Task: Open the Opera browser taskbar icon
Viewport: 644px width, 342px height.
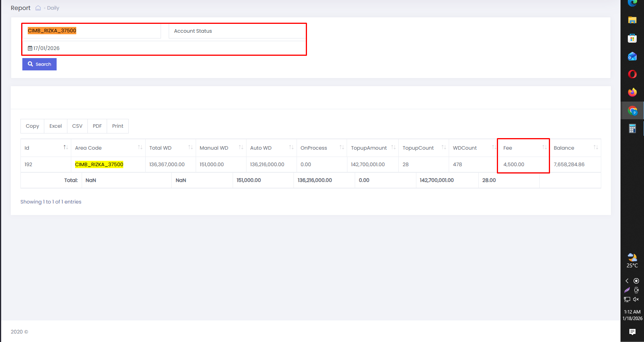Action: coord(632,74)
